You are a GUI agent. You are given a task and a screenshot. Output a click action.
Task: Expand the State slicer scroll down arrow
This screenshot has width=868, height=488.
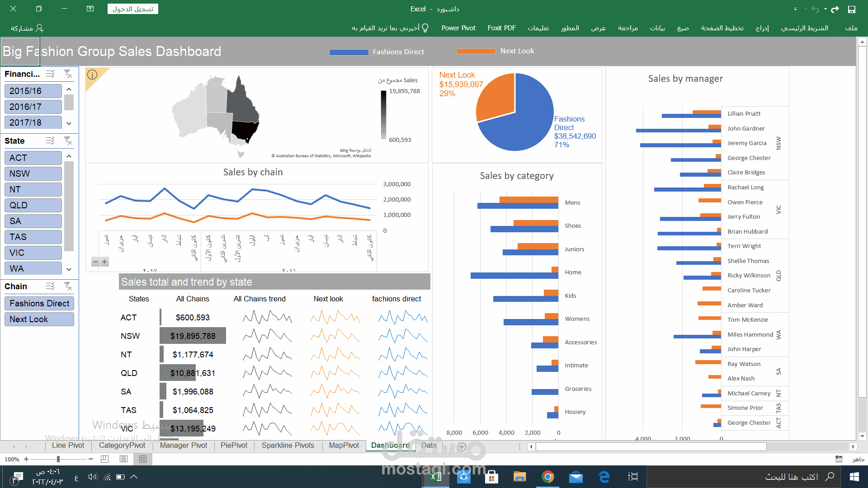69,268
